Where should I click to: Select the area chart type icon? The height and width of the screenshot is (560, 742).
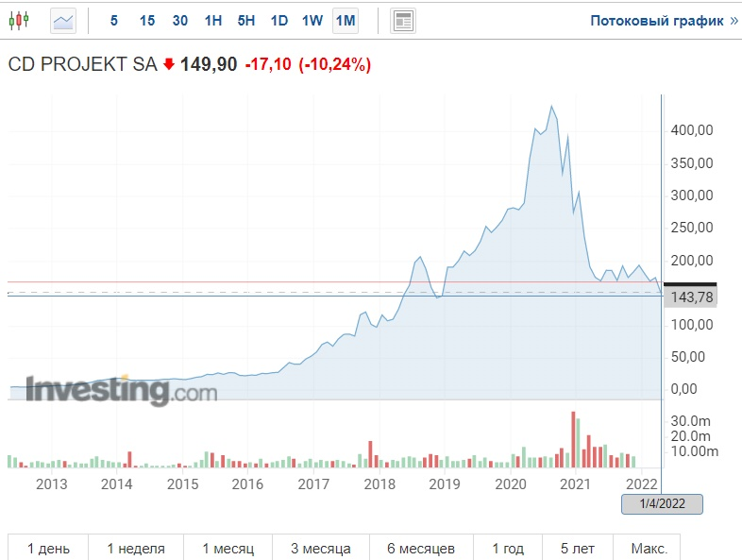tap(63, 21)
